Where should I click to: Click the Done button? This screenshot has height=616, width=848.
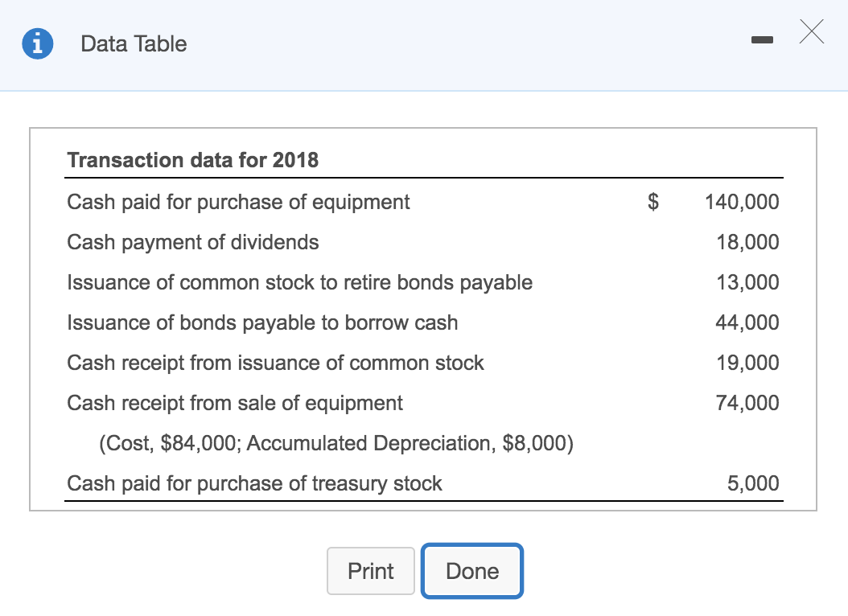pos(471,571)
